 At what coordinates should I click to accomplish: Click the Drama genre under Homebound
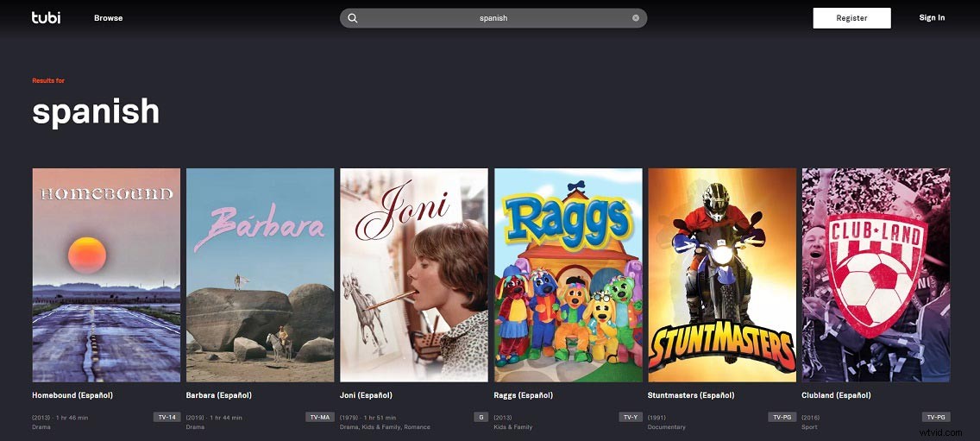[x=41, y=427]
